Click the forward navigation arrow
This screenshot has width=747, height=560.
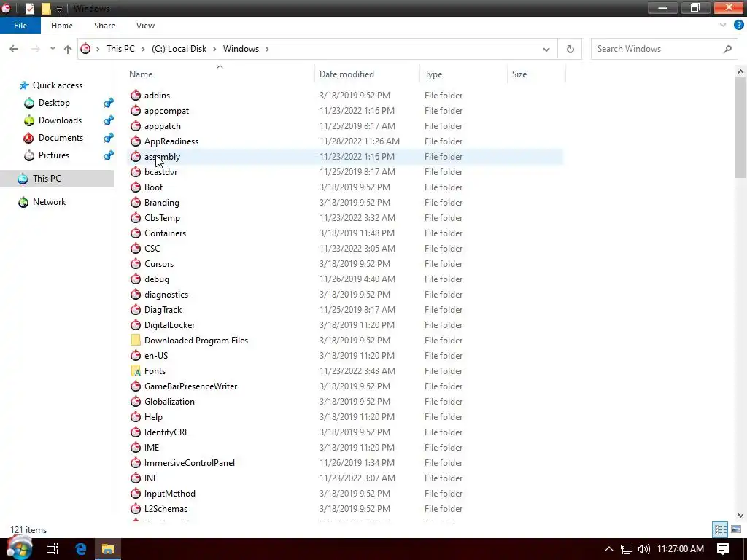pyautogui.click(x=35, y=49)
